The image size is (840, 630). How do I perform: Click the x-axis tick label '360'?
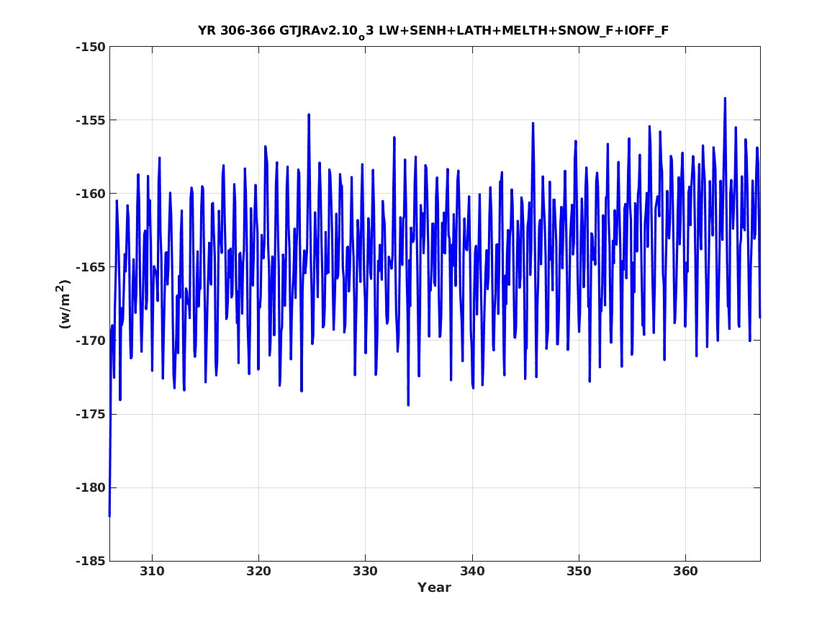686,572
